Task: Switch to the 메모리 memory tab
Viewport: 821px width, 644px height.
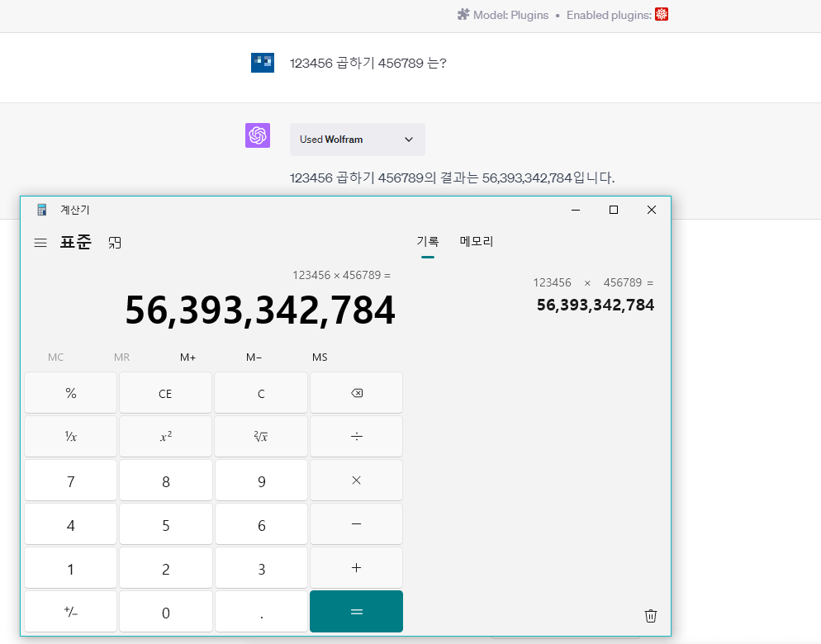Action: click(x=477, y=241)
